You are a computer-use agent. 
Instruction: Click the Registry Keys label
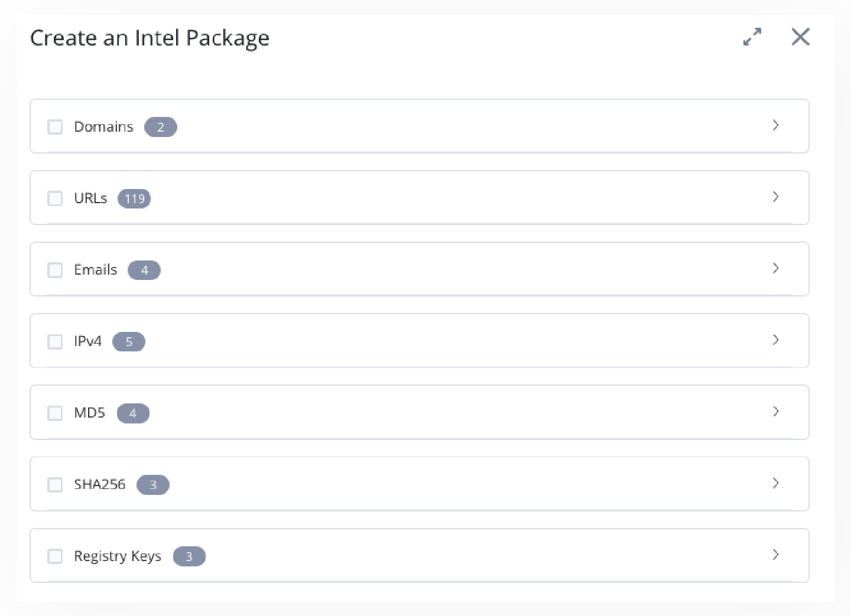tap(117, 556)
